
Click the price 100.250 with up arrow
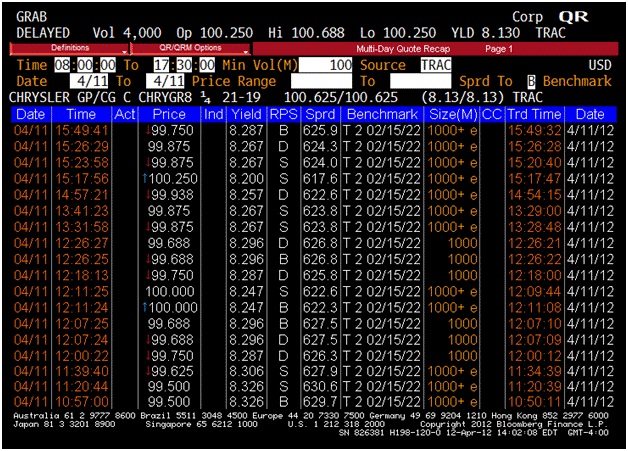(170, 179)
